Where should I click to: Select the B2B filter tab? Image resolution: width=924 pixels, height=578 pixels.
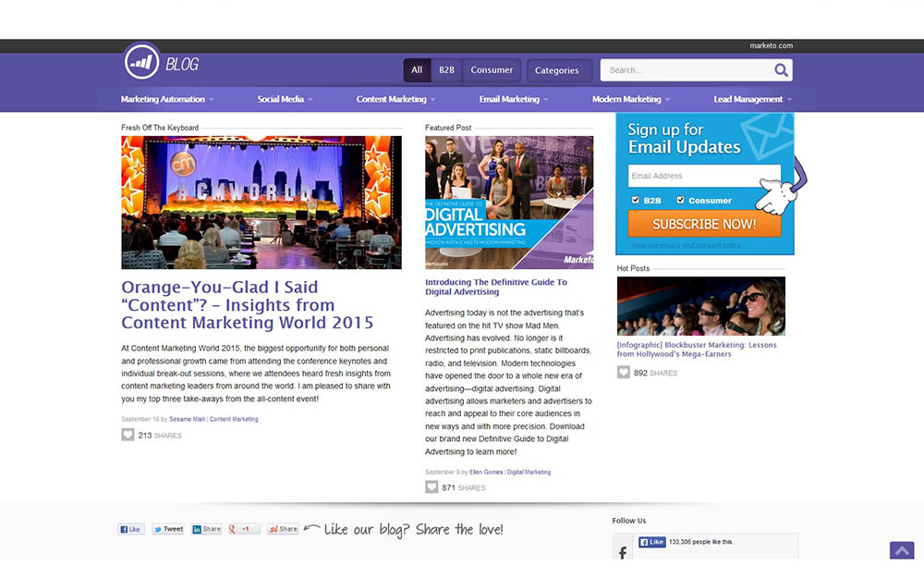[446, 70]
